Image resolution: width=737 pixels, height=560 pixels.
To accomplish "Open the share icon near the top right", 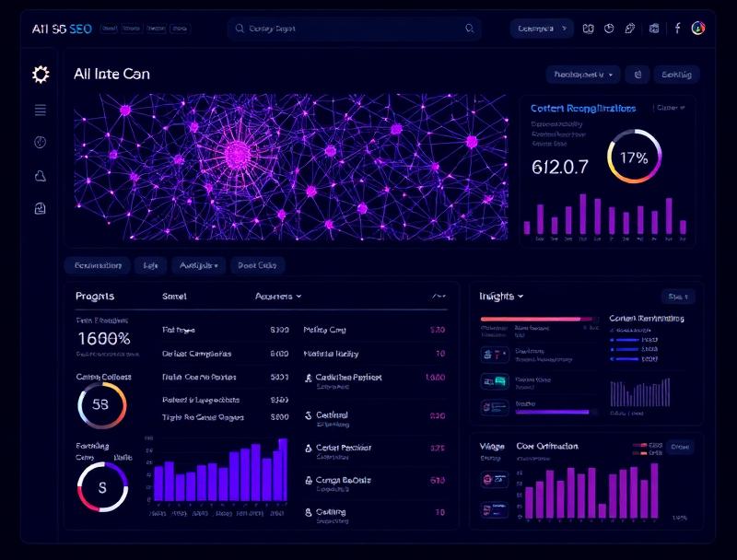I will point(630,29).
